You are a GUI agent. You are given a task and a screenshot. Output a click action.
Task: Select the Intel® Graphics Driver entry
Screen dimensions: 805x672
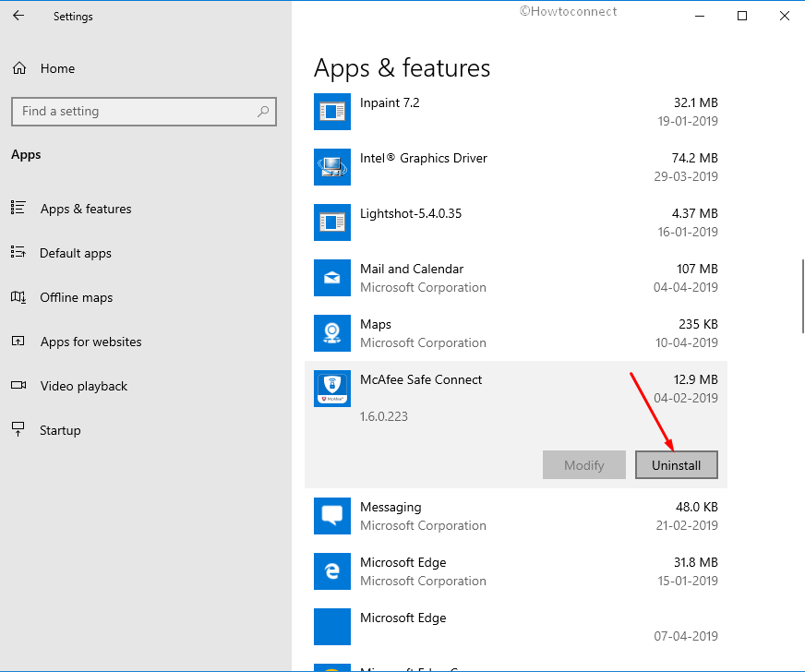[x=424, y=158]
